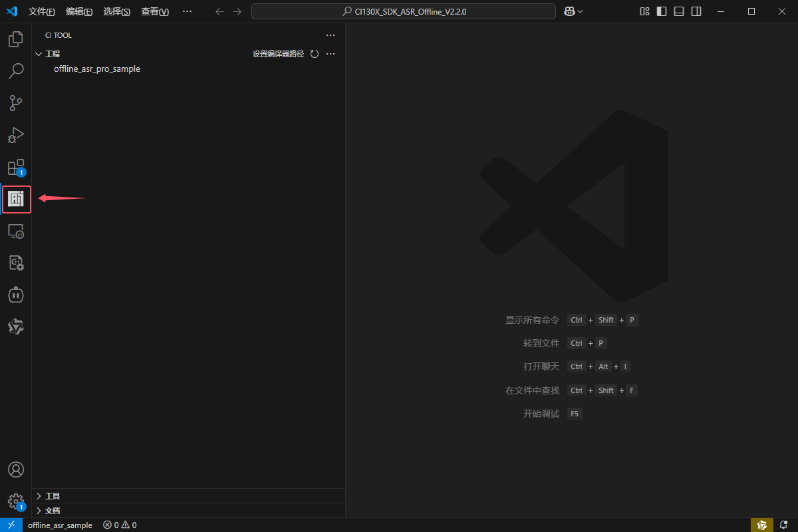
Task: Open the bottom geometric extension icon
Action: point(15,327)
